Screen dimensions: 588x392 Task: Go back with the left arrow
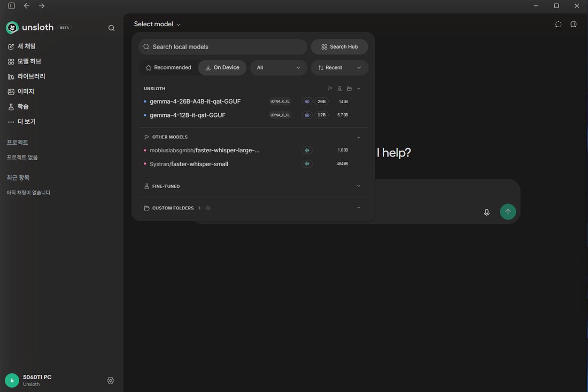pos(27,6)
